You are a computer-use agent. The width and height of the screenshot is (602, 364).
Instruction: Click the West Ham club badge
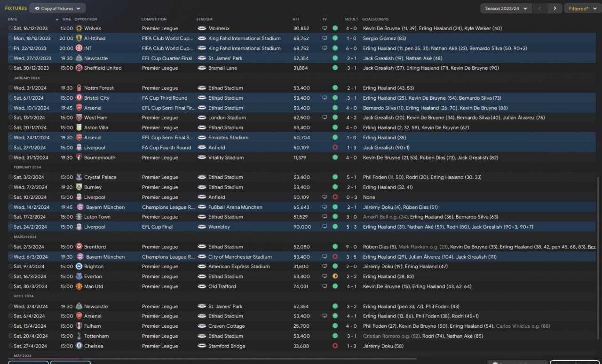click(79, 118)
